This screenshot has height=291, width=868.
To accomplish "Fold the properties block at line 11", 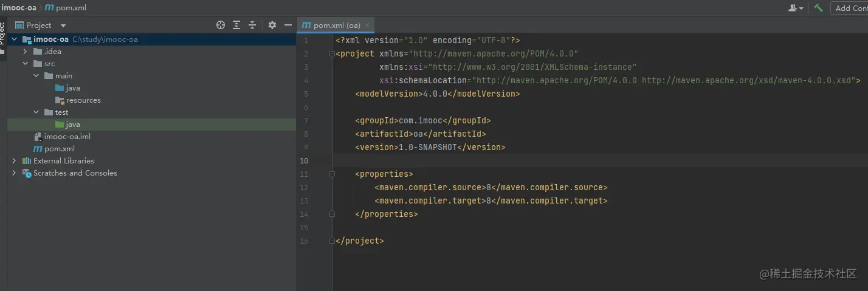I will (x=332, y=174).
